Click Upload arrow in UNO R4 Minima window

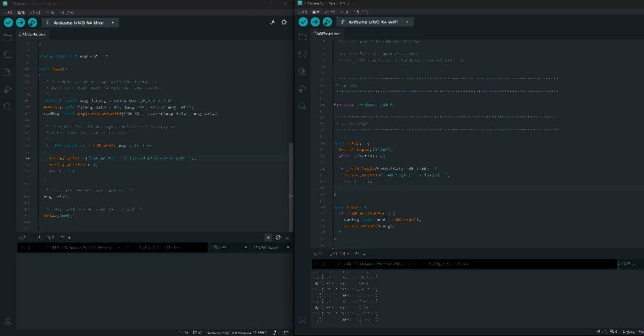click(x=20, y=22)
